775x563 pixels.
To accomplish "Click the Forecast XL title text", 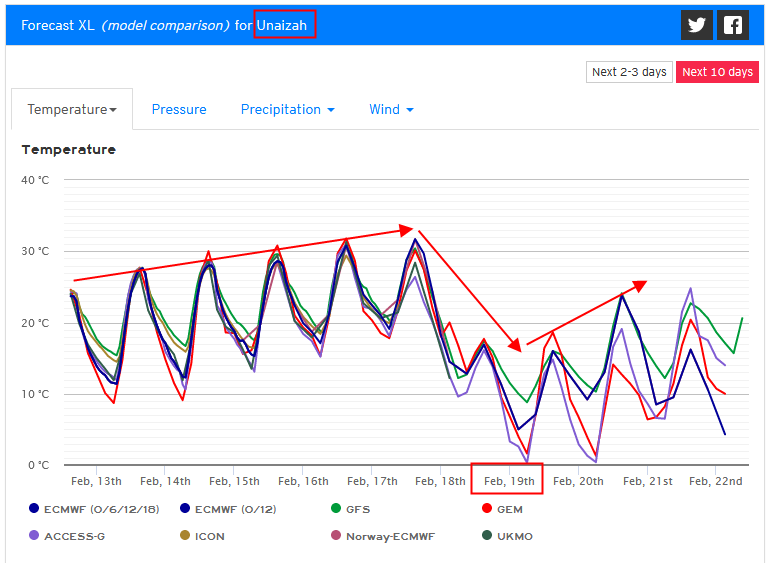I will tap(58, 25).
